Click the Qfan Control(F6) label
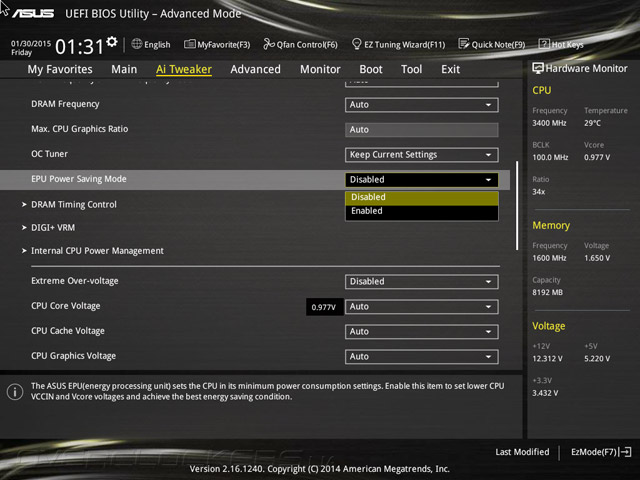The width and height of the screenshot is (640, 480). click(x=307, y=44)
